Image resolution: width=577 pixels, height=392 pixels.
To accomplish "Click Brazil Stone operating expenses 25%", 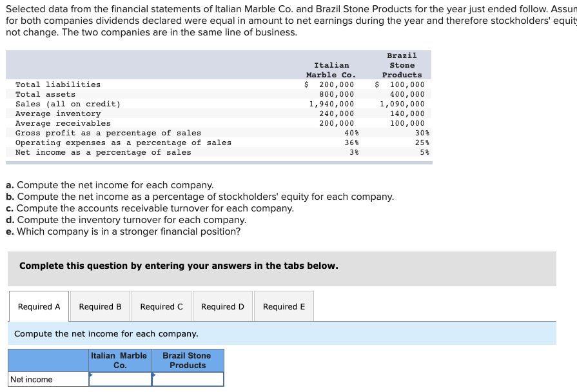I will 422,142.
